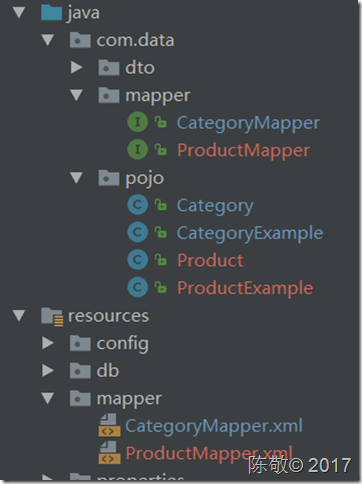Click the green lock icon beside Category
The height and width of the screenshot is (484, 362).
[x=160, y=204]
